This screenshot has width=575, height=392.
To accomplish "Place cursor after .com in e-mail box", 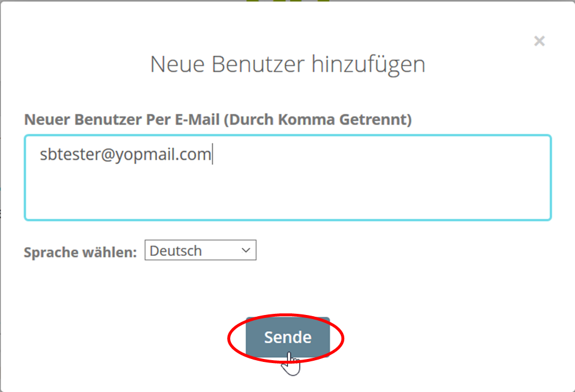I will (x=212, y=154).
